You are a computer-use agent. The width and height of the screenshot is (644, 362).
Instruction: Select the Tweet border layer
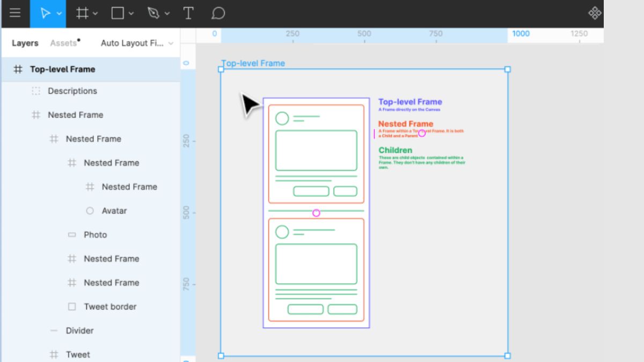[110, 307]
